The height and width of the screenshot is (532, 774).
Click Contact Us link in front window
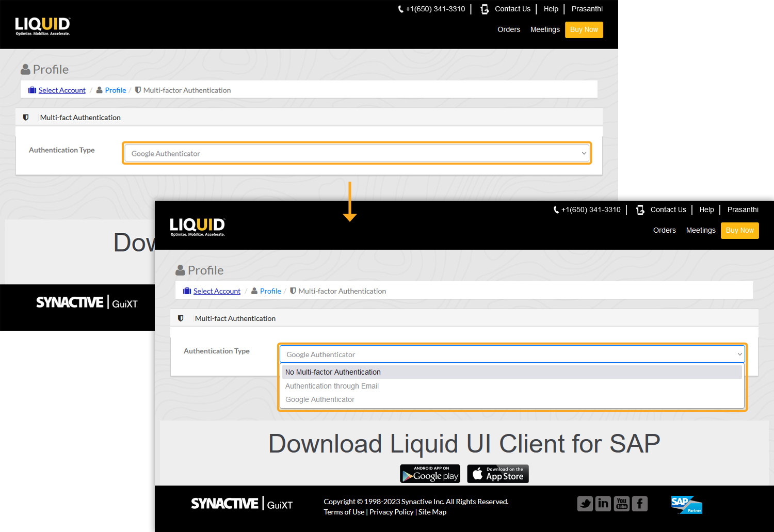click(x=668, y=209)
